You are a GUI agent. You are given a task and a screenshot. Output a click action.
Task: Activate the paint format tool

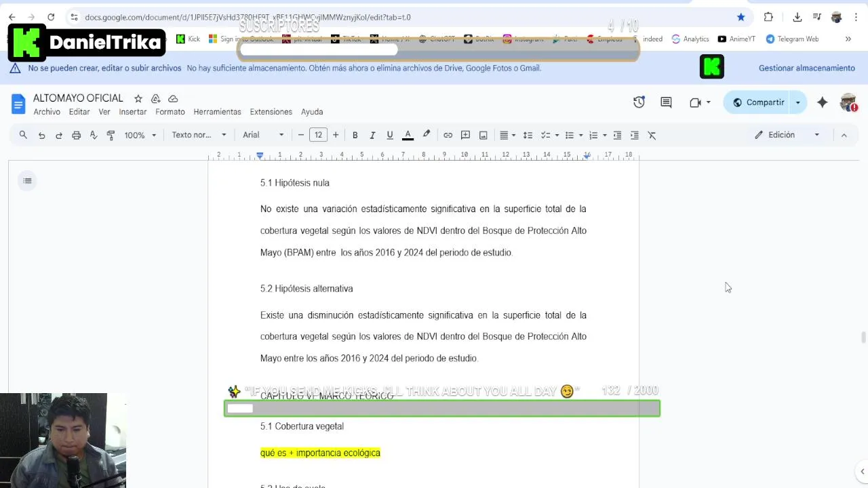(111, 135)
